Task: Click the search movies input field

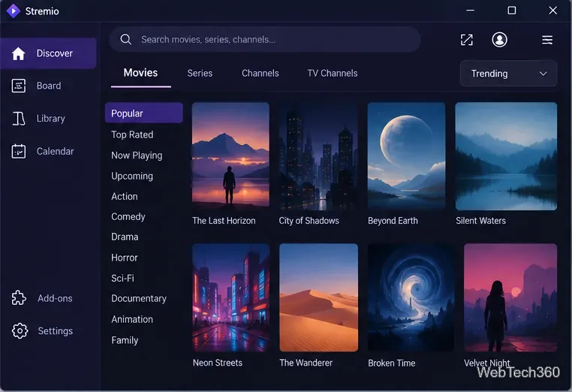Action: (x=265, y=39)
